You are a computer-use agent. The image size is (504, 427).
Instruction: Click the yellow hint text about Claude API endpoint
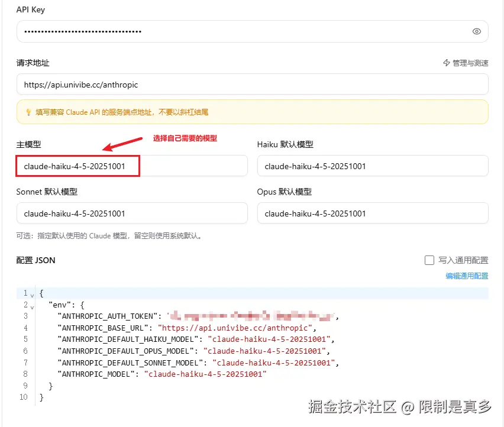click(122, 112)
